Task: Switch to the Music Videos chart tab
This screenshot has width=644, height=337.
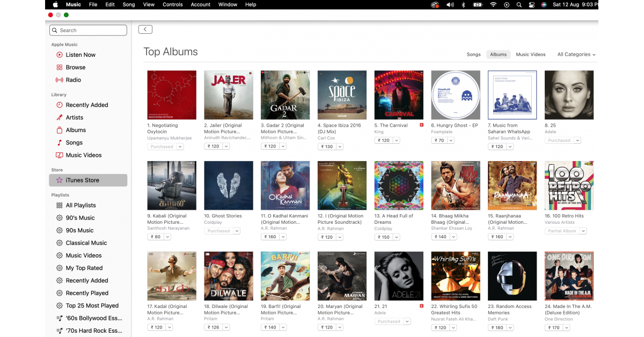Action: click(x=531, y=55)
